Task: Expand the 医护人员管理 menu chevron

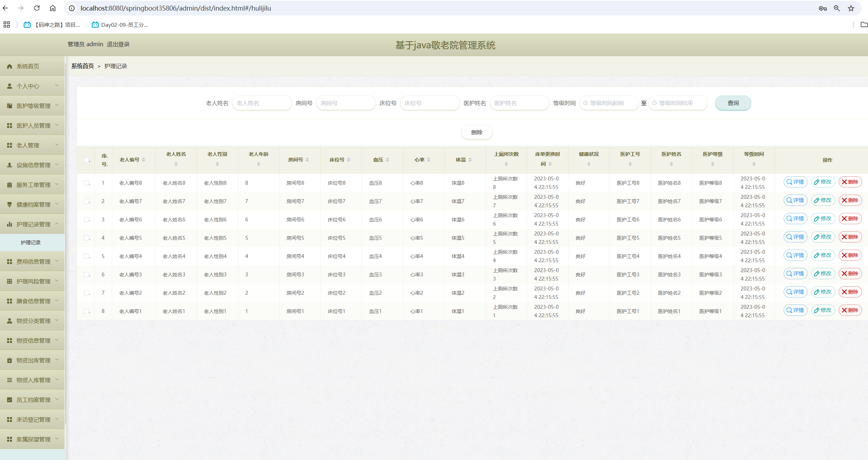Action: 57,125
